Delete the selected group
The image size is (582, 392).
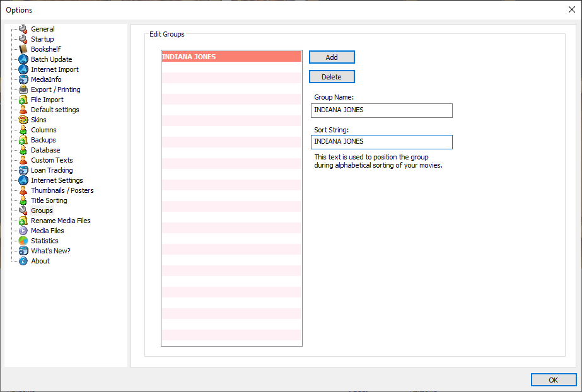pos(332,76)
